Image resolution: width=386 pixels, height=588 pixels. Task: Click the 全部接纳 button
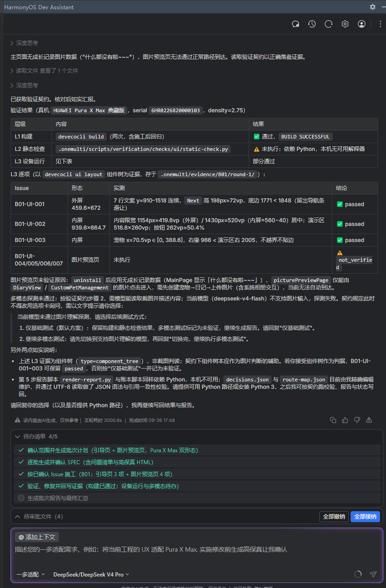click(x=365, y=517)
